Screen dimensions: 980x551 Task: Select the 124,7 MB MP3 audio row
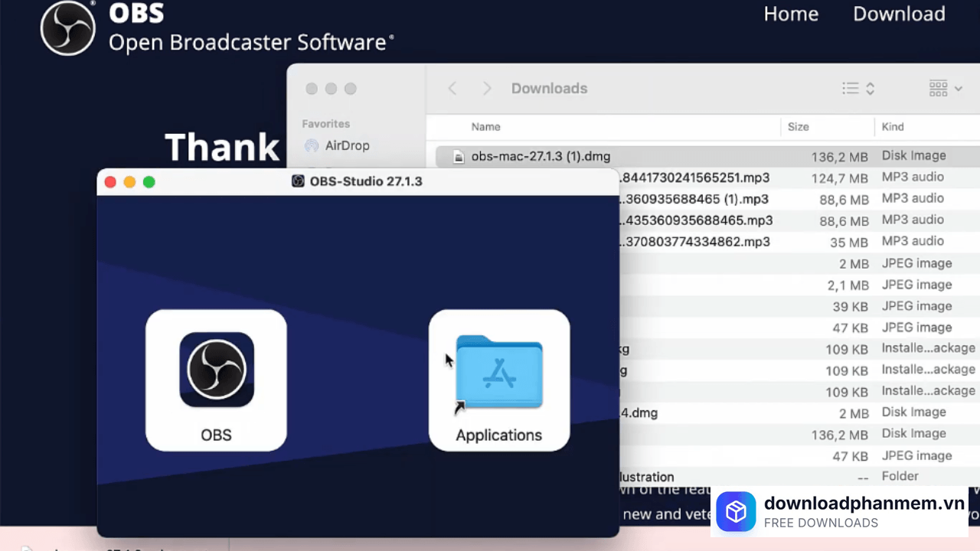(799, 178)
